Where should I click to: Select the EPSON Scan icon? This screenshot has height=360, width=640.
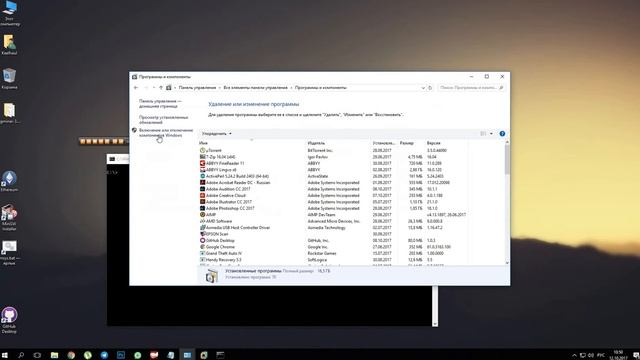(x=202, y=234)
